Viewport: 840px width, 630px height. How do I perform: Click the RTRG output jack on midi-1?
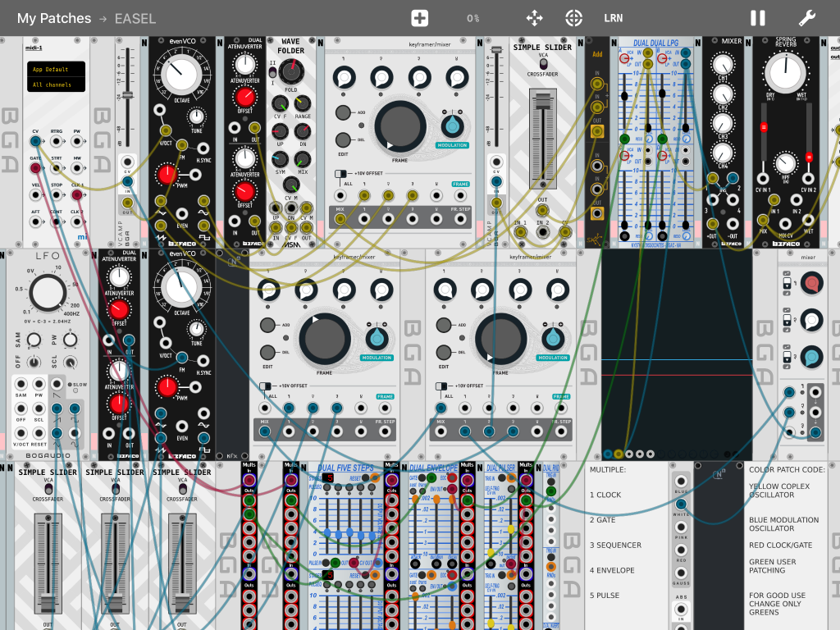pos(56,141)
